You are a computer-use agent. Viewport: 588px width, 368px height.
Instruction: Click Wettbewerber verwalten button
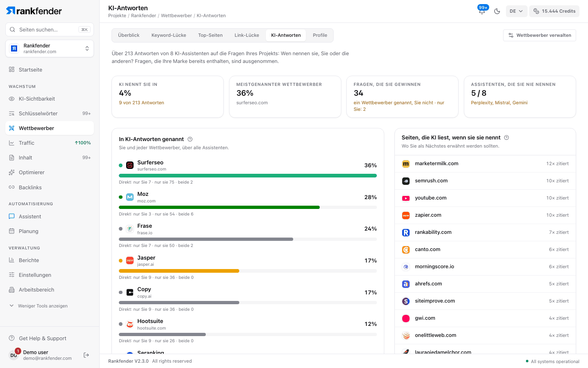click(x=539, y=35)
